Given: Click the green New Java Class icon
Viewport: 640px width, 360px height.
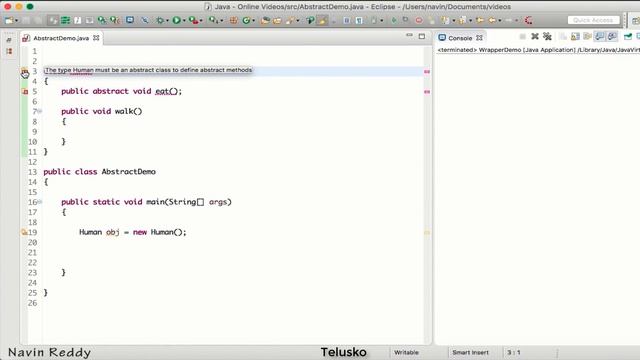Looking at the screenshot, I should point(246,20).
